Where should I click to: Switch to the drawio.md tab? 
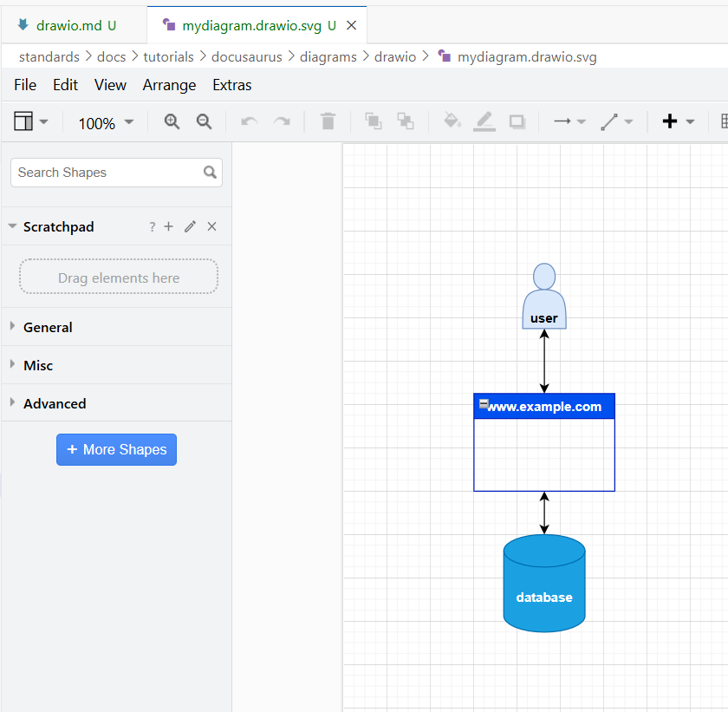pyautogui.click(x=68, y=25)
